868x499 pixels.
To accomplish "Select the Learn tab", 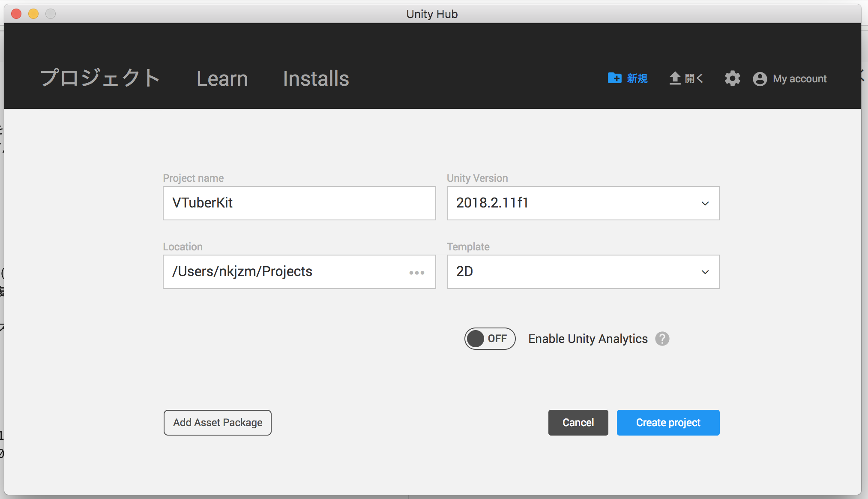I will point(223,78).
